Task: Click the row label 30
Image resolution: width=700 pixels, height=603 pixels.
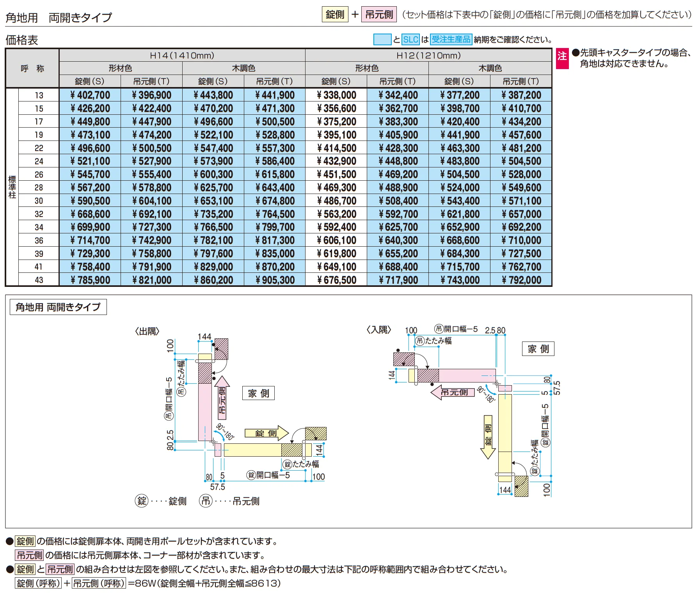Action: (39, 201)
